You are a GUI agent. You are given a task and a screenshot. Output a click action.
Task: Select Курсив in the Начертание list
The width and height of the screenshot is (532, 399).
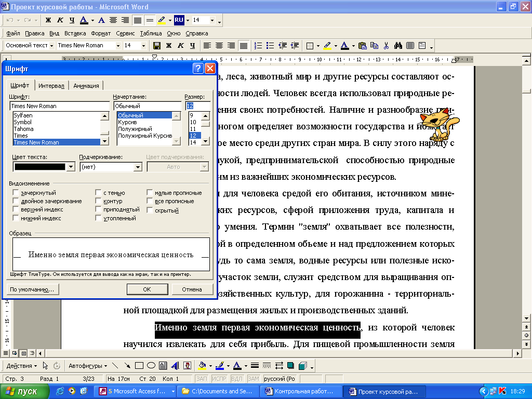coord(144,122)
